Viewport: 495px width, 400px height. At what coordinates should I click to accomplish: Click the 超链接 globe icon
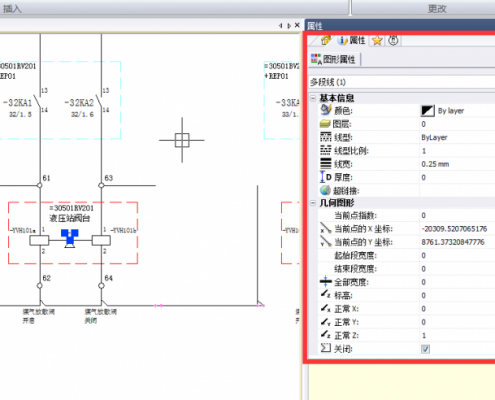click(x=325, y=190)
